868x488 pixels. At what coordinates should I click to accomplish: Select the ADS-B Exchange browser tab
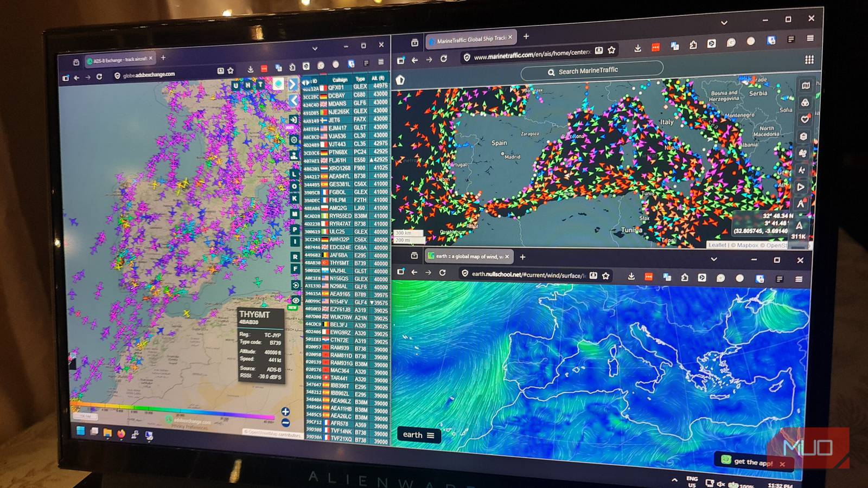(x=120, y=60)
